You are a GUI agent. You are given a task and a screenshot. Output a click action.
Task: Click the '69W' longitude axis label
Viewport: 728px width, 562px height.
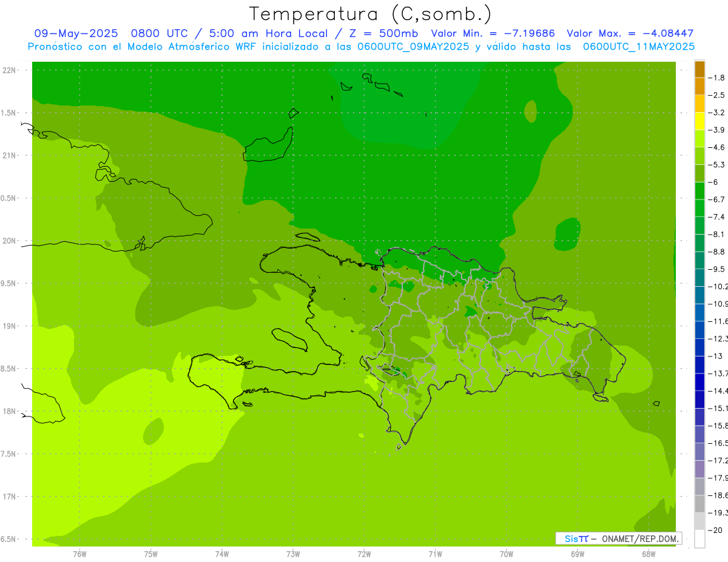(x=578, y=554)
